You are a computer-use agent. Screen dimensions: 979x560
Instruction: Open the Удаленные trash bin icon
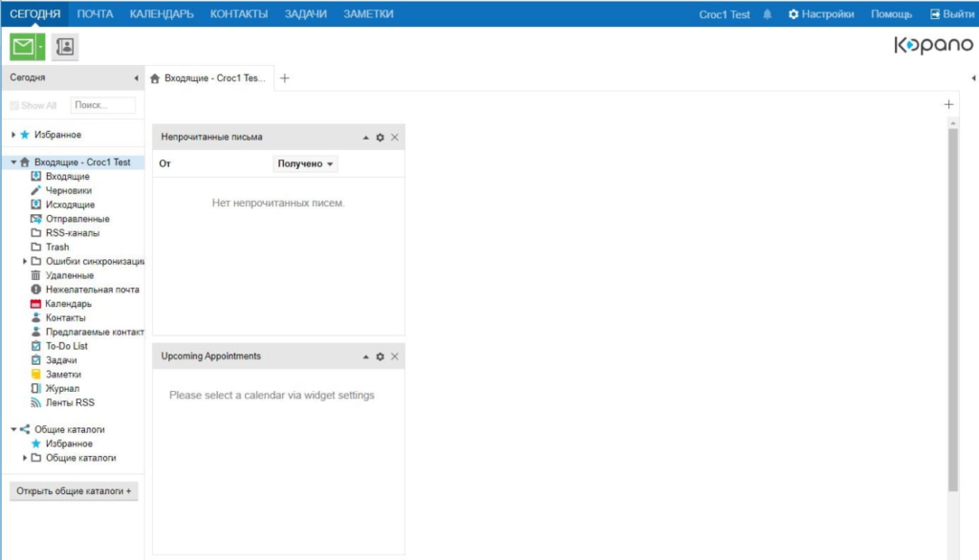35,275
